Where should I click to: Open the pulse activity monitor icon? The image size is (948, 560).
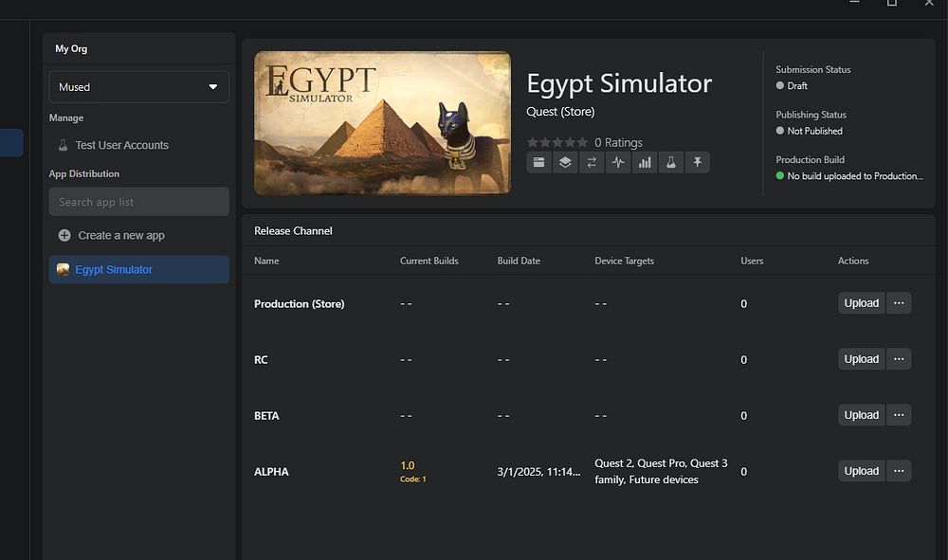[x=618, y=162]
